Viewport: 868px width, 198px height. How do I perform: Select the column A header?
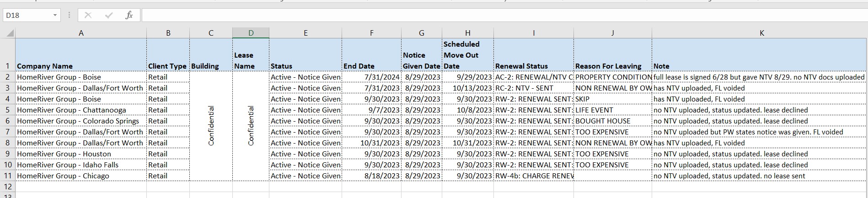81,33
